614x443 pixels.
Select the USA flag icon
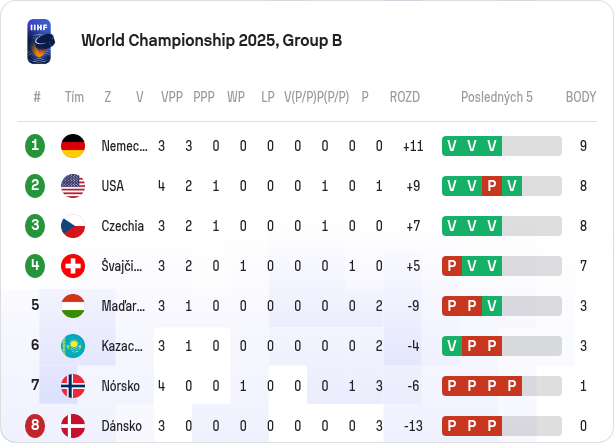(73, 186)
